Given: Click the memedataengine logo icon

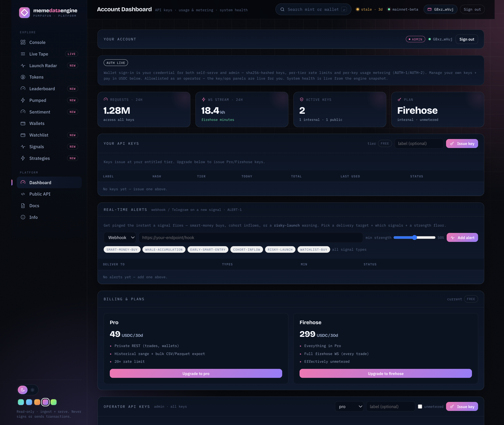Looking at the screenshot, I should click(24, 12).
